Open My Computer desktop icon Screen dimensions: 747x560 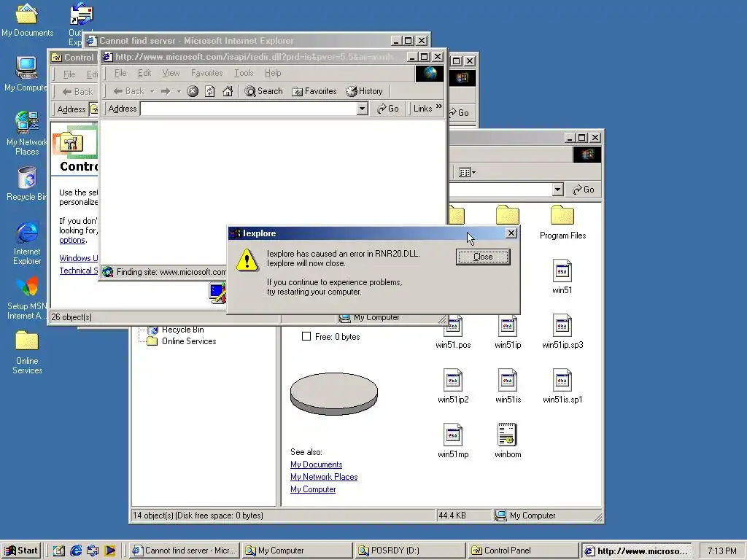pyautogui.click(x=26, y=74)
